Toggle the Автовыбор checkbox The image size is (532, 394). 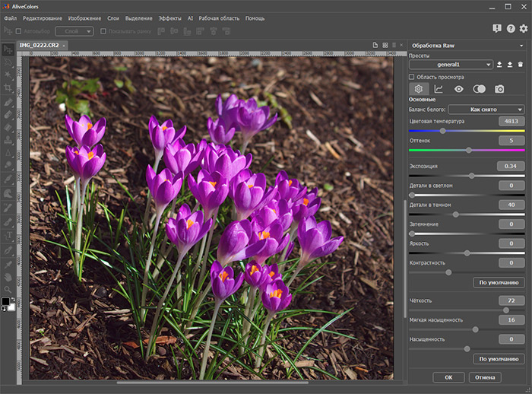pyautogui.click(x=18, y=31)
